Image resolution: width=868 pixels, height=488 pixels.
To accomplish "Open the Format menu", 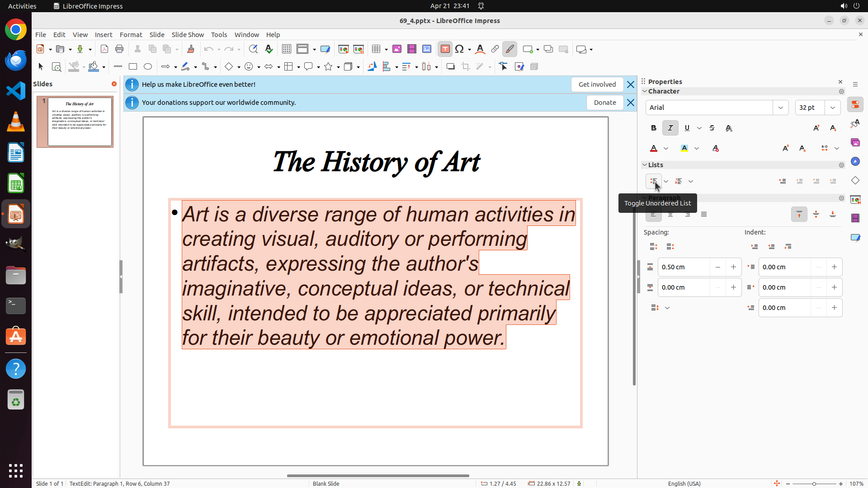I will click(131, 35).
